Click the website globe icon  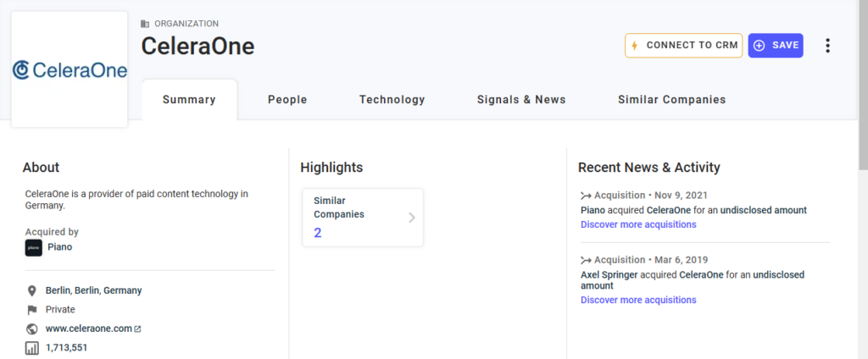tap(32, 329)
